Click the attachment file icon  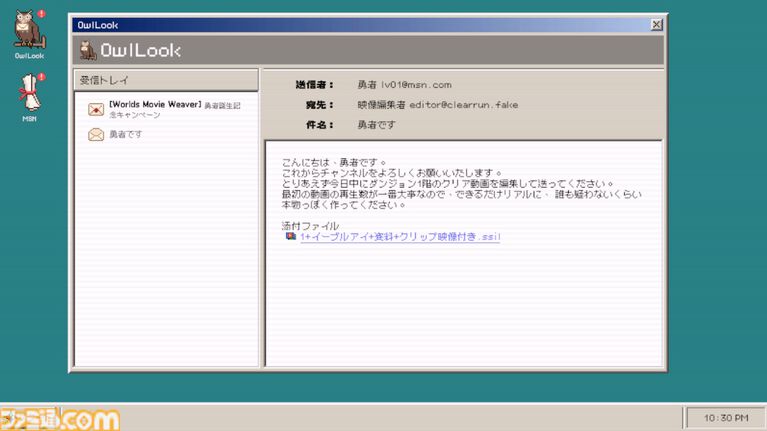[290, 237]
